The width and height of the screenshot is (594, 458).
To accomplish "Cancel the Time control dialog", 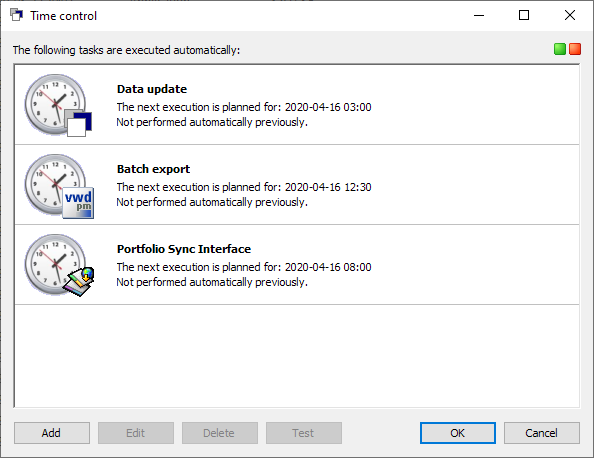I will [542, 433].
